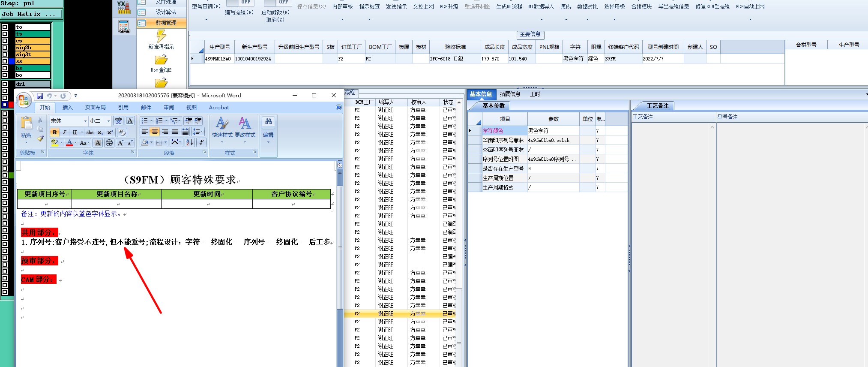Click the Undo arrow in Word's title bar

click(x=49, y=96)
